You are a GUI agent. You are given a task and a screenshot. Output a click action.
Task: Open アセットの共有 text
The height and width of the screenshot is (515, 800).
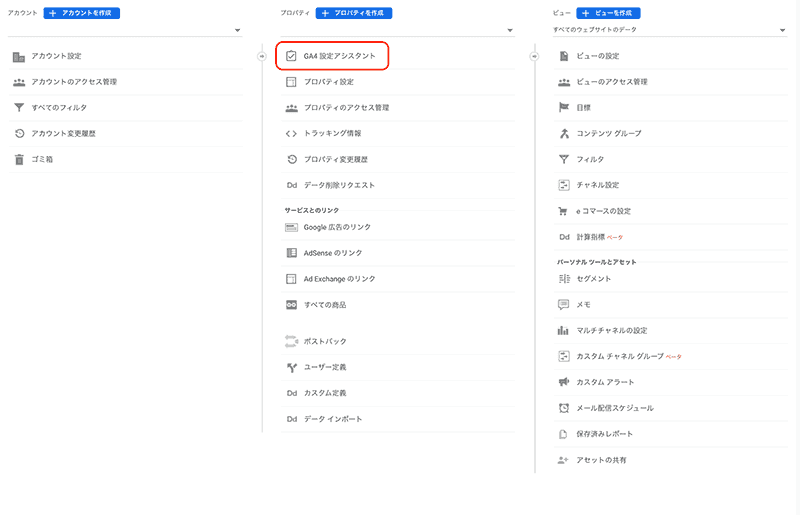pos(601,460)
